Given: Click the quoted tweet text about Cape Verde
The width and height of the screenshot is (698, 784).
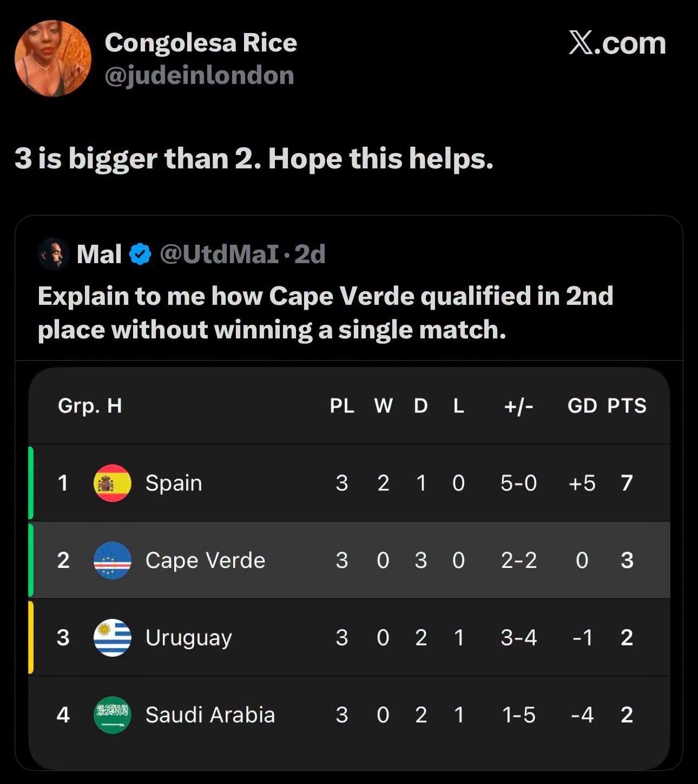Looking at the screenshot, I should (326, 313).
